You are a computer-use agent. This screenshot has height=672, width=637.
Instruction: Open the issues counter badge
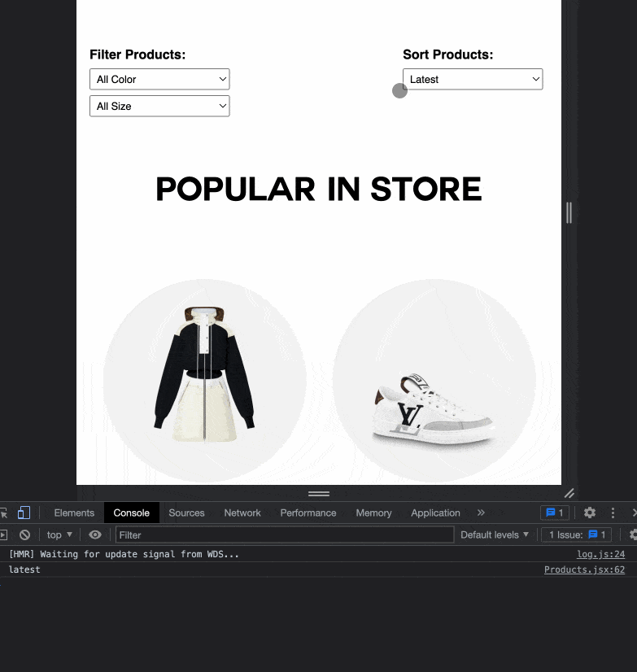point(555,513)
